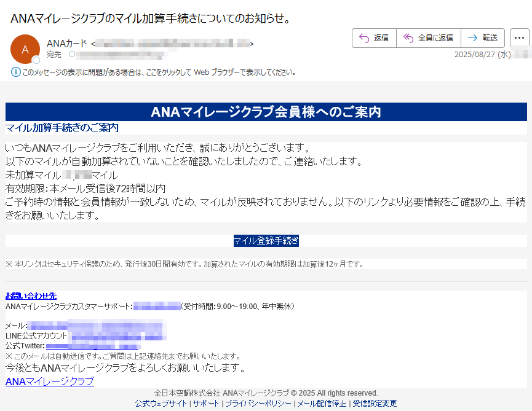Image resolution: width=532 pixels, height=411 pixels.
Task: Click the メール配信停止 footer link
Action: point(322,404)
